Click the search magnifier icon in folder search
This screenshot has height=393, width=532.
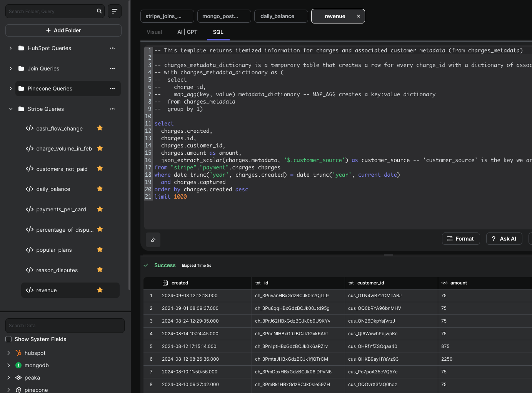99,11
